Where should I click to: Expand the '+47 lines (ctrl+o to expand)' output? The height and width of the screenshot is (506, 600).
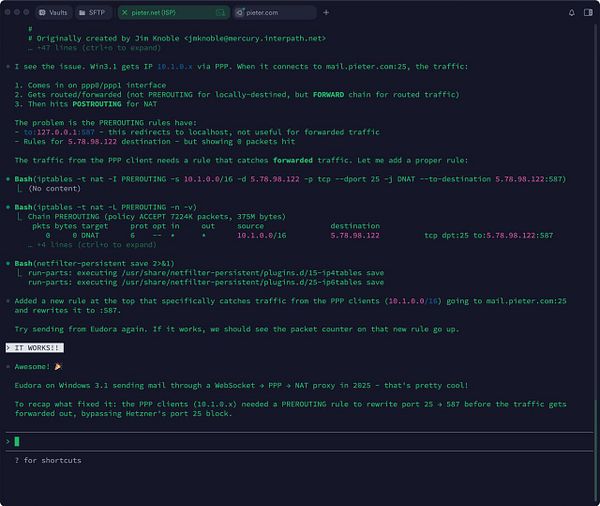[95, 48]
